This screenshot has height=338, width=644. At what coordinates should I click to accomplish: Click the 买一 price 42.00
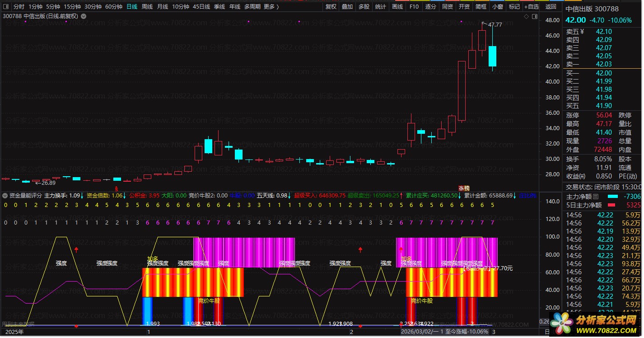point(604,73)
